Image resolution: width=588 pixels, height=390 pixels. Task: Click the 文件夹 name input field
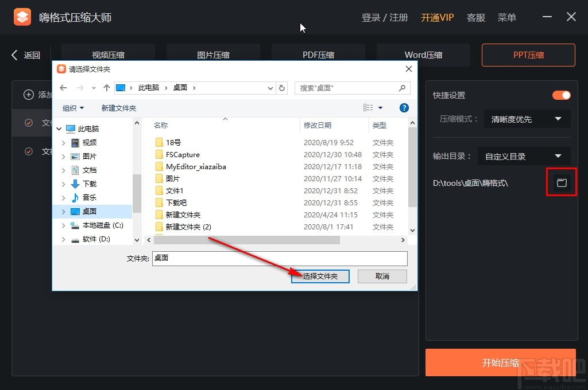click(280, 258)
